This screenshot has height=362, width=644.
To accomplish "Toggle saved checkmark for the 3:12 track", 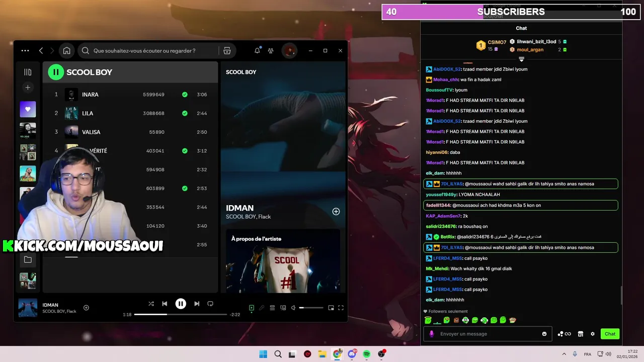I will (x=185, y=151).
